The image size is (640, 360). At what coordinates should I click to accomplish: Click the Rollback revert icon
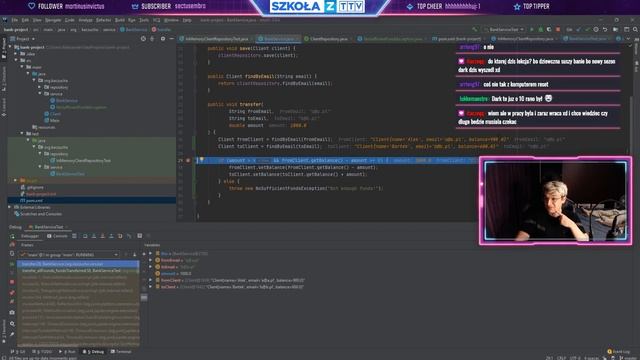[605, 29]
